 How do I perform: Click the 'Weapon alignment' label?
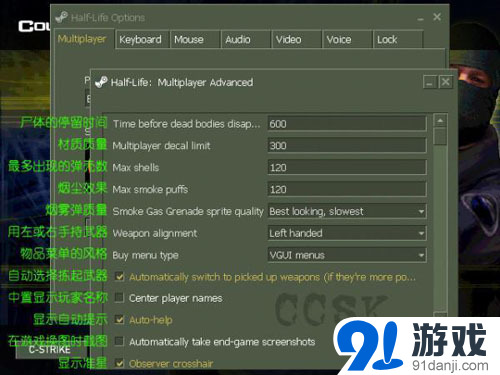155,233
